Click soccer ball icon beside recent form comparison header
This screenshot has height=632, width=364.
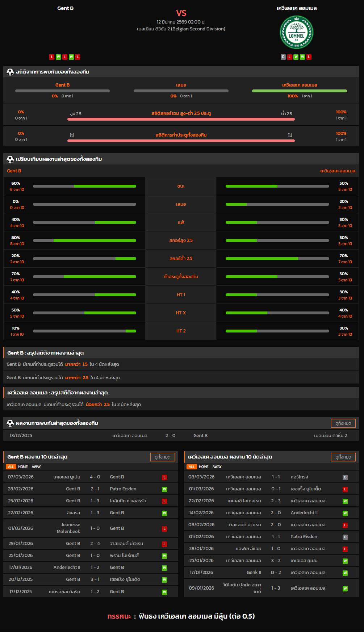click(x=10, y=159)
